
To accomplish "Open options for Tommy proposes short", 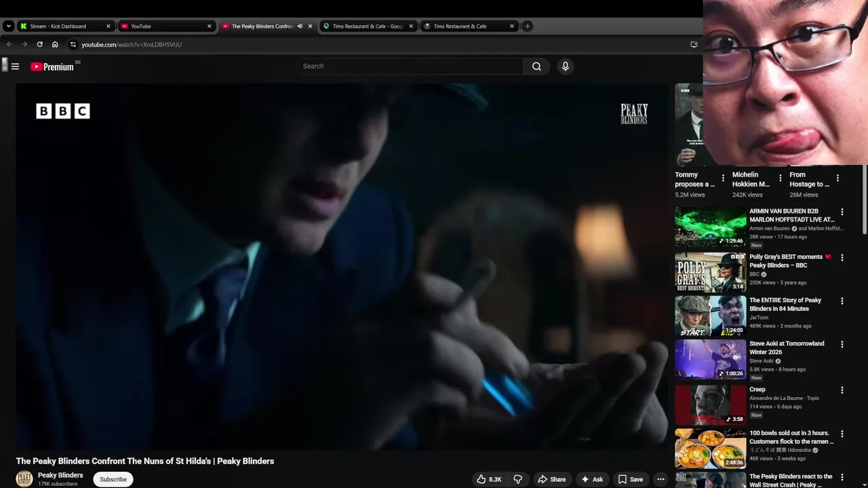I will [x=723, y=178].
